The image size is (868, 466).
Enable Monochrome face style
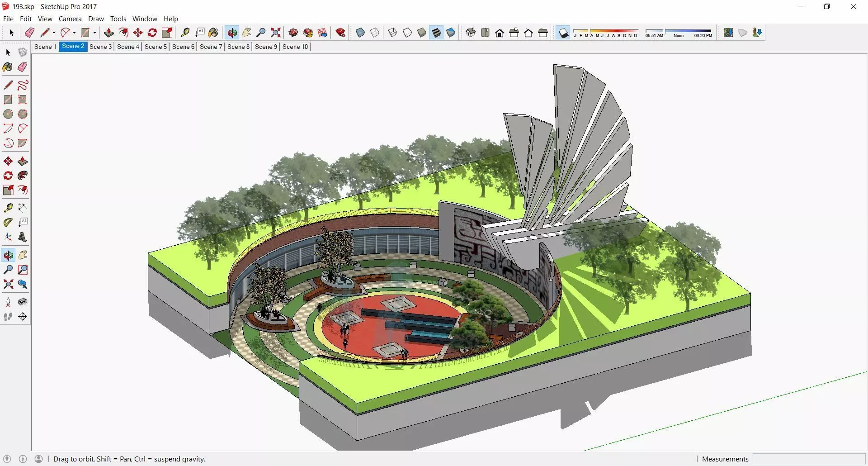pyautogui.click(x=451, y=33)
